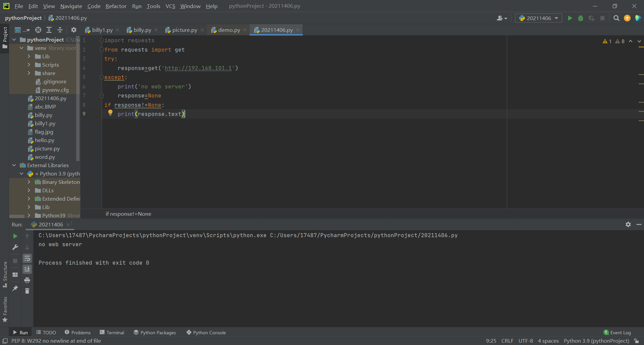Image resolution: width=644 pixels, height=345 pixels.
Task: Follow the http://192.168.101.1 link in code
Action: click(x=198, y=68)
